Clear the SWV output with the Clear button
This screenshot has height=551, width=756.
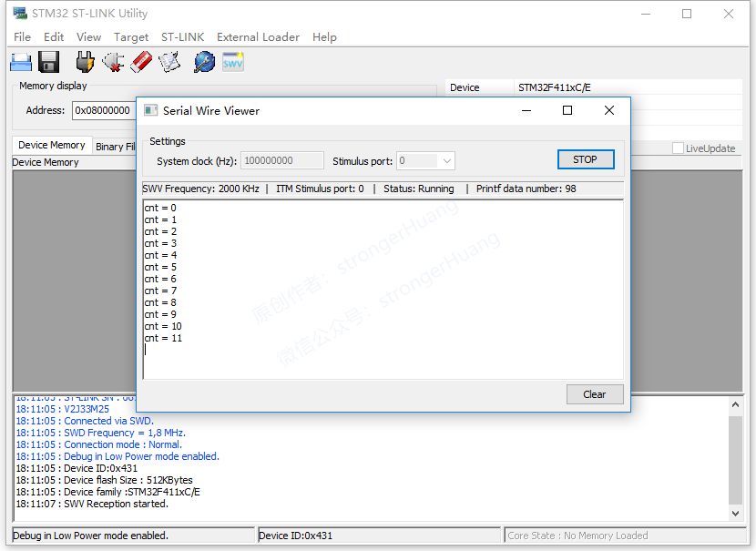click(594, 394)
